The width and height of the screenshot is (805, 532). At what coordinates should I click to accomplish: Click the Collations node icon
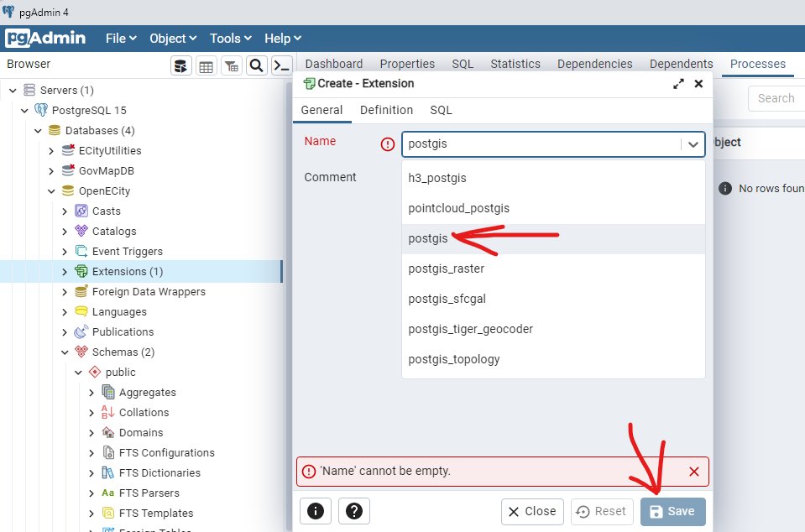pos(107,412)
